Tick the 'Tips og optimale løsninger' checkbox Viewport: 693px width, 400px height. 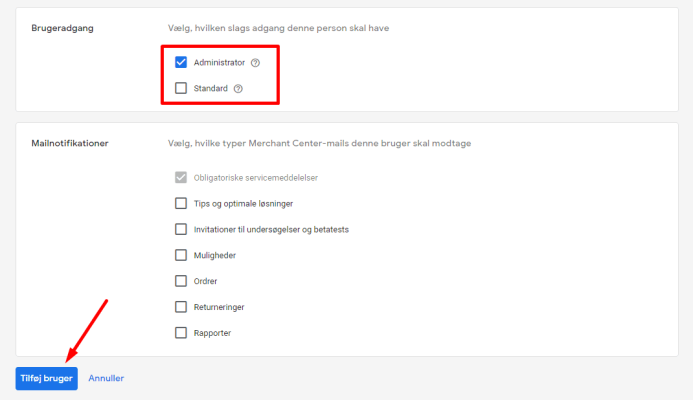click(181, 203)
